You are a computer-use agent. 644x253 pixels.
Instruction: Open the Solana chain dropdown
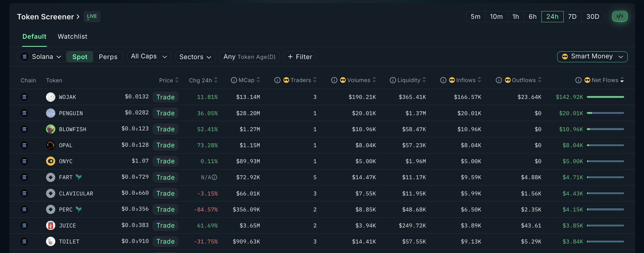coord(41,57)
